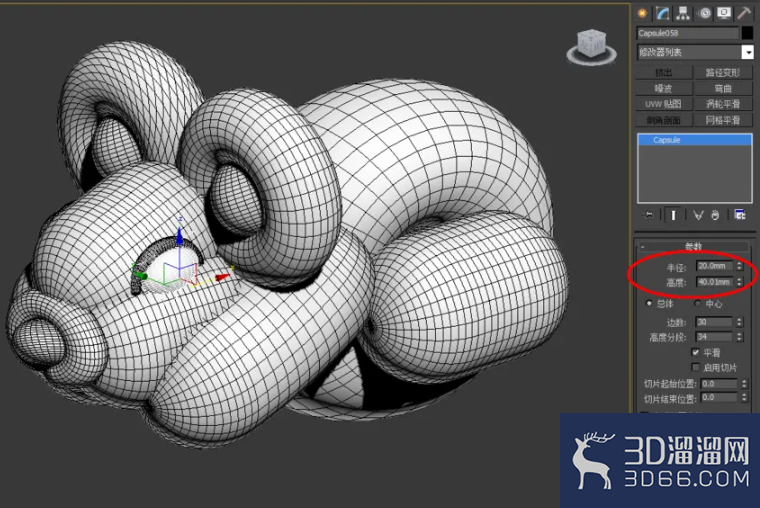The width and height of the screenshot is (760, 508).
Task: Click the red X-axis gizmo arrow
Action: point(222,277)
